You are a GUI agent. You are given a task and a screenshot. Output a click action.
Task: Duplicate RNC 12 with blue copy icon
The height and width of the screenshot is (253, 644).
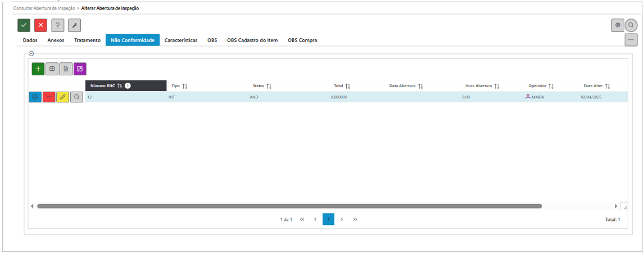click(x=35, y=97)
